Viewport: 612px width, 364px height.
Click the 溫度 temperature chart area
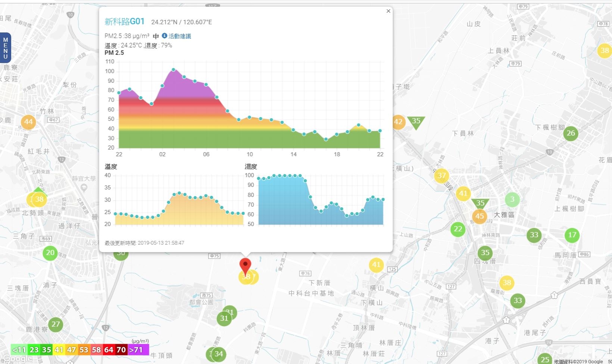click(179, 200)
